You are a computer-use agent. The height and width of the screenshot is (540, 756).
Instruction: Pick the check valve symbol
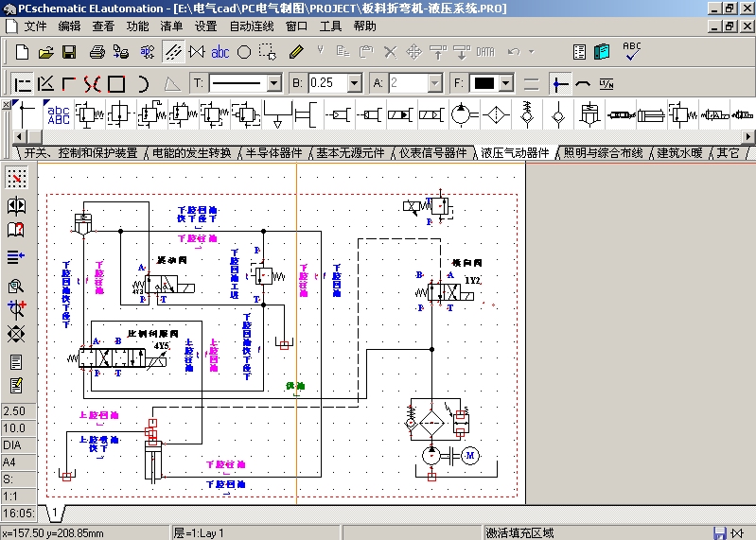click(558, 114)
